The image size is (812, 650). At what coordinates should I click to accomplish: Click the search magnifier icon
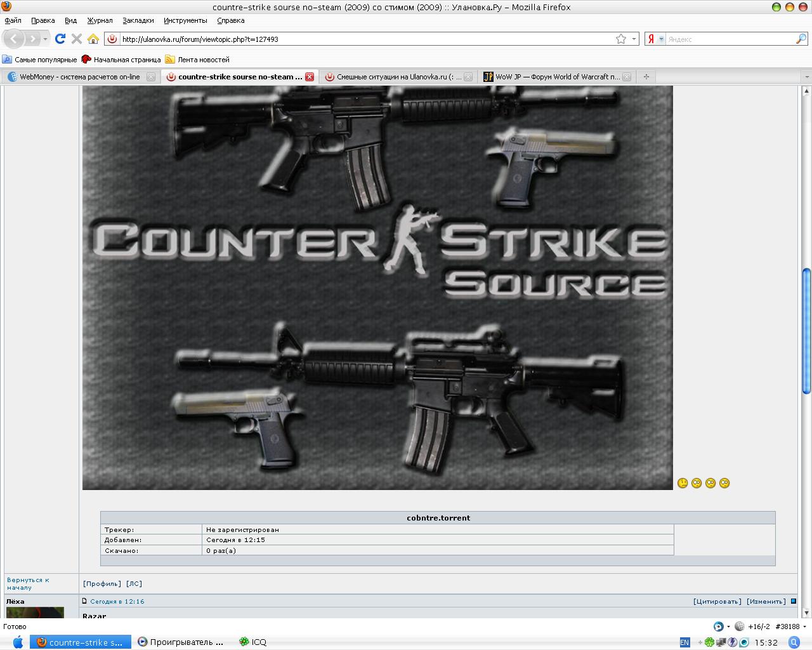[801, 39]
